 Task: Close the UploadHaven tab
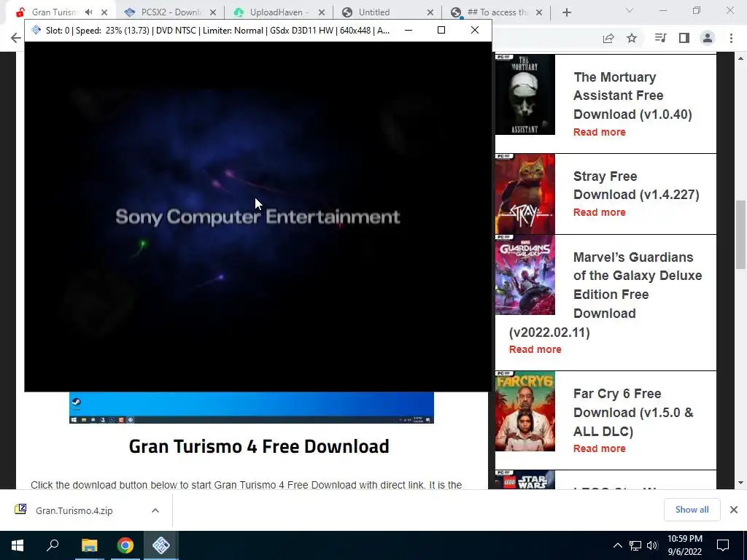click(x=322, y=12)
